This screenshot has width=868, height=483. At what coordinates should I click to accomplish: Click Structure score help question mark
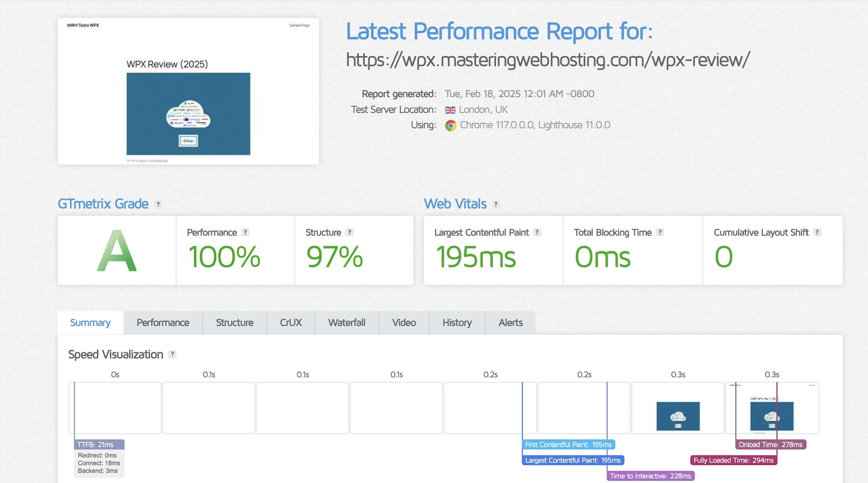click(349, 232)
